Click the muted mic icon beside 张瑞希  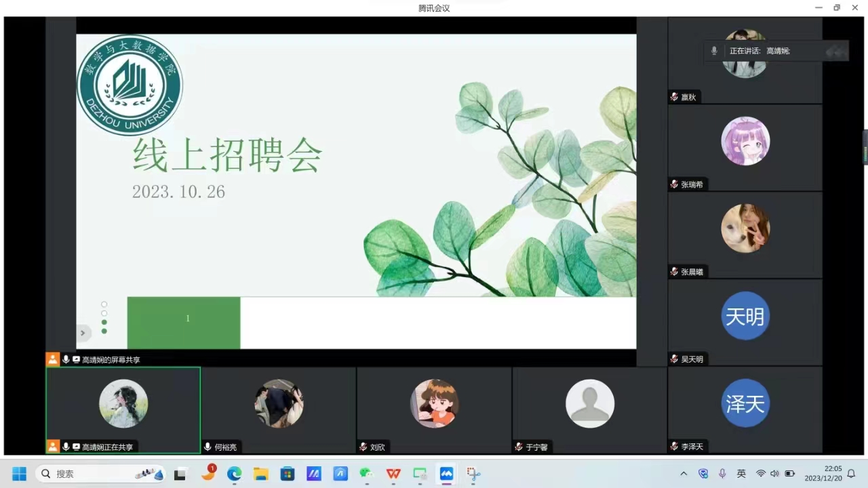point(674,184)
